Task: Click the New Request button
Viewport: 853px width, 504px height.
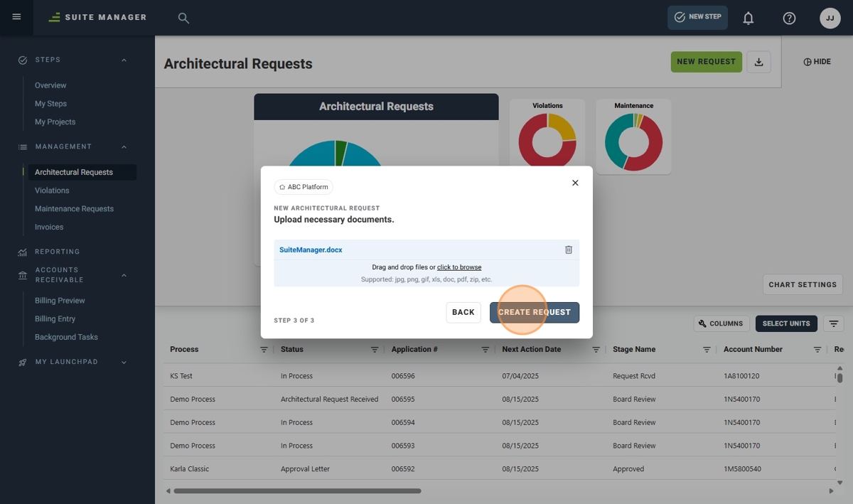Action: [x=707, y=62]
